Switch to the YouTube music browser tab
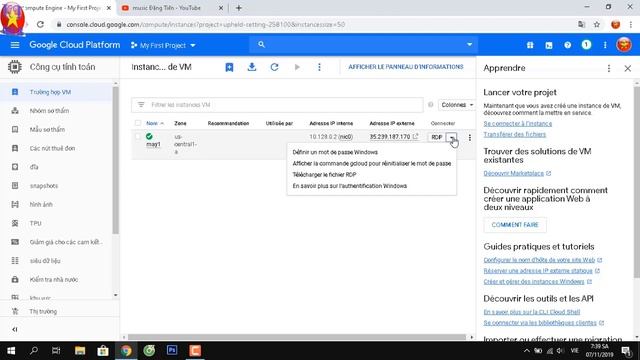Screen dimensions: 640x360 [171, 8]
